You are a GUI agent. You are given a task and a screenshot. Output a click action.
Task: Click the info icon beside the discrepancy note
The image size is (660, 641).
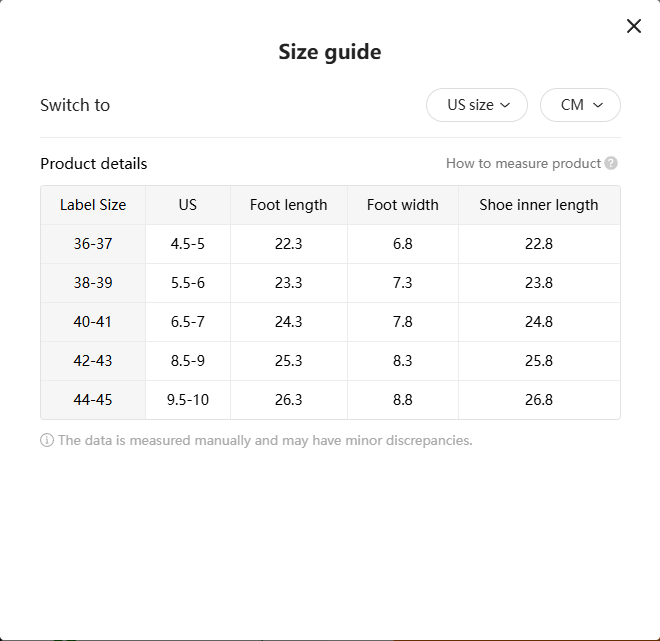(47, 440)
